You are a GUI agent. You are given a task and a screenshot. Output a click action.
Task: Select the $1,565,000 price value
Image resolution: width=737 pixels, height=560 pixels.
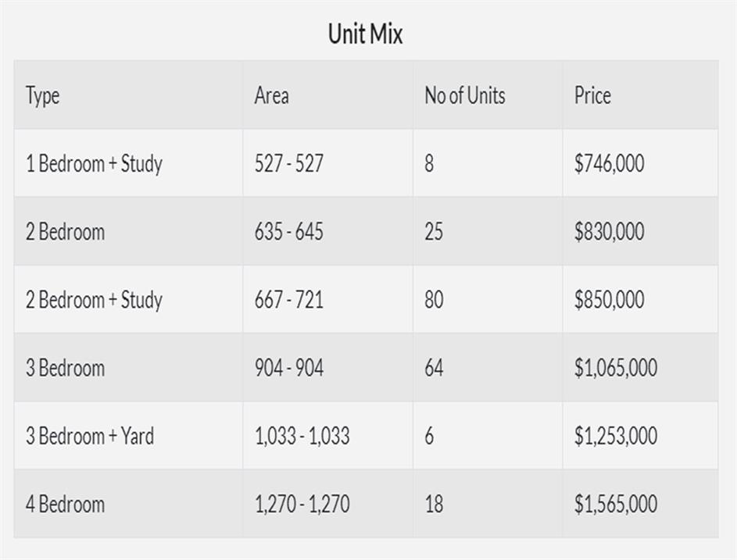615,504
